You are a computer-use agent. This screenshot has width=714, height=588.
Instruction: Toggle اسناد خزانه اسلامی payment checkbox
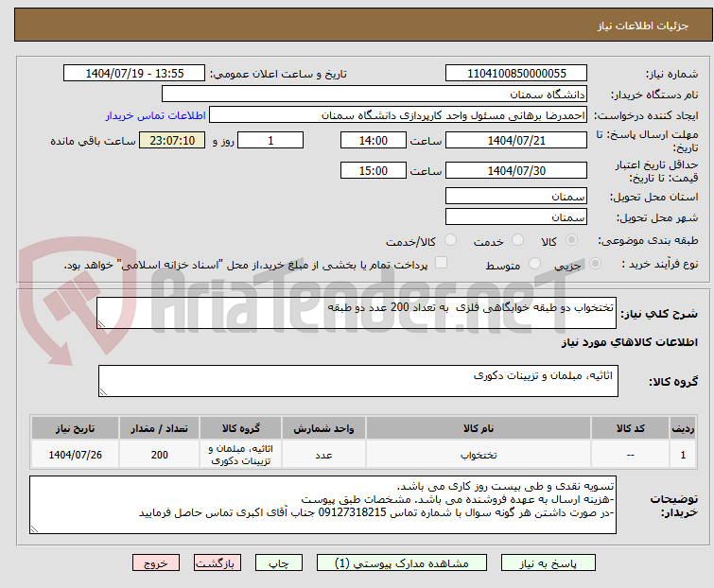[442, 263]
